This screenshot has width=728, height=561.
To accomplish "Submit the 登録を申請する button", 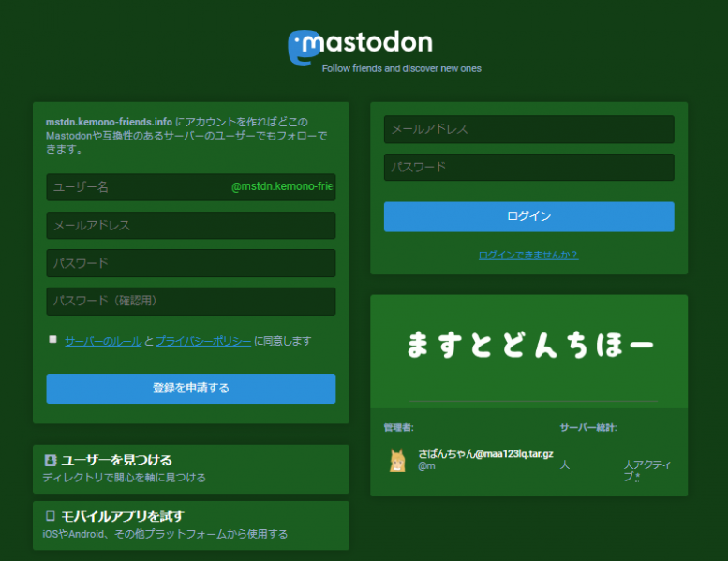I will [191, 389].
